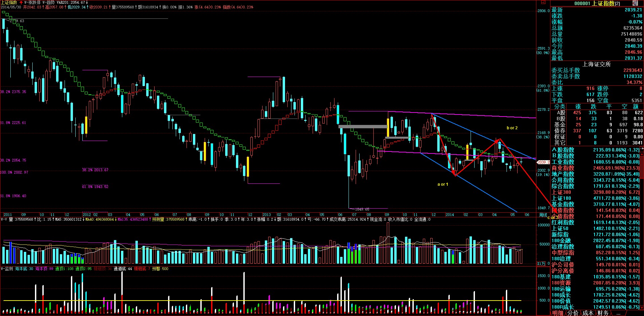Show more tabs via the '...' tab
Image resolution: width=644 pixels, height=316 pixels.
(618, 313)
